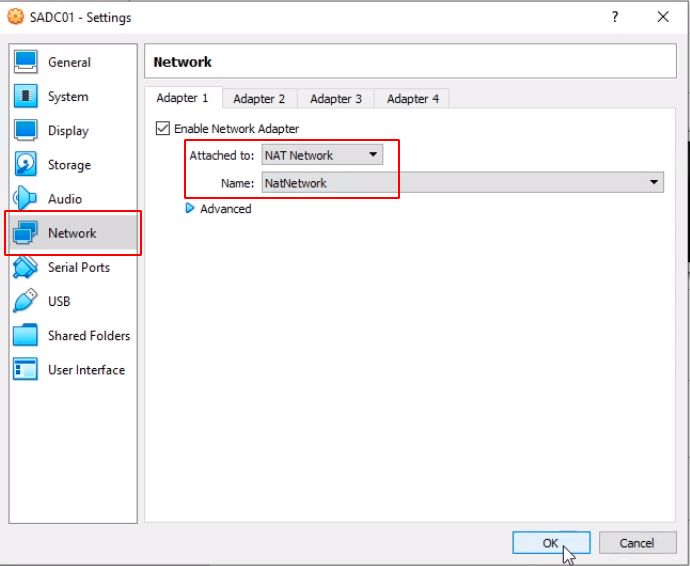Open Storage settings category
Screen dimensions: 690x566
coord(70,165)
